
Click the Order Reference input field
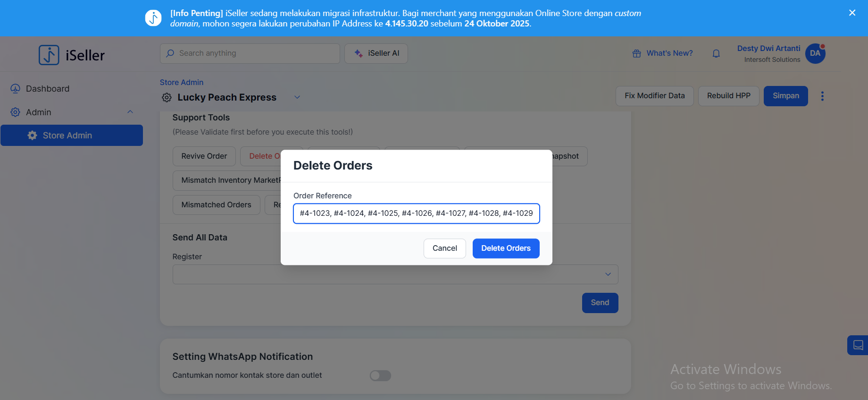point(416,213)
